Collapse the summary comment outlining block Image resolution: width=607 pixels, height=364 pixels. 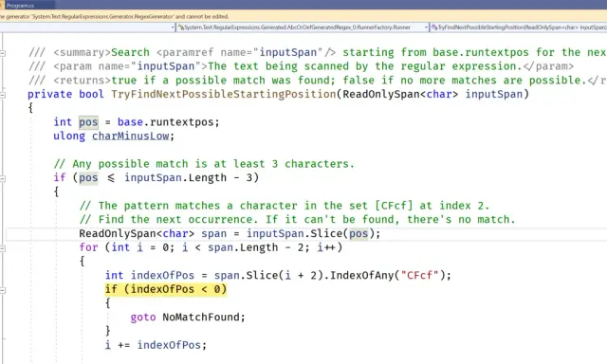click(2, 53)
